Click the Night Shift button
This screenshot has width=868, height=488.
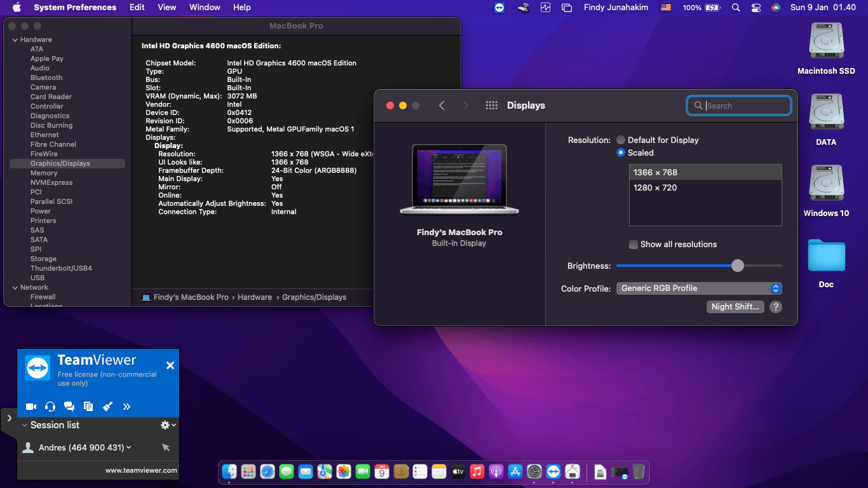coord(735,307)
